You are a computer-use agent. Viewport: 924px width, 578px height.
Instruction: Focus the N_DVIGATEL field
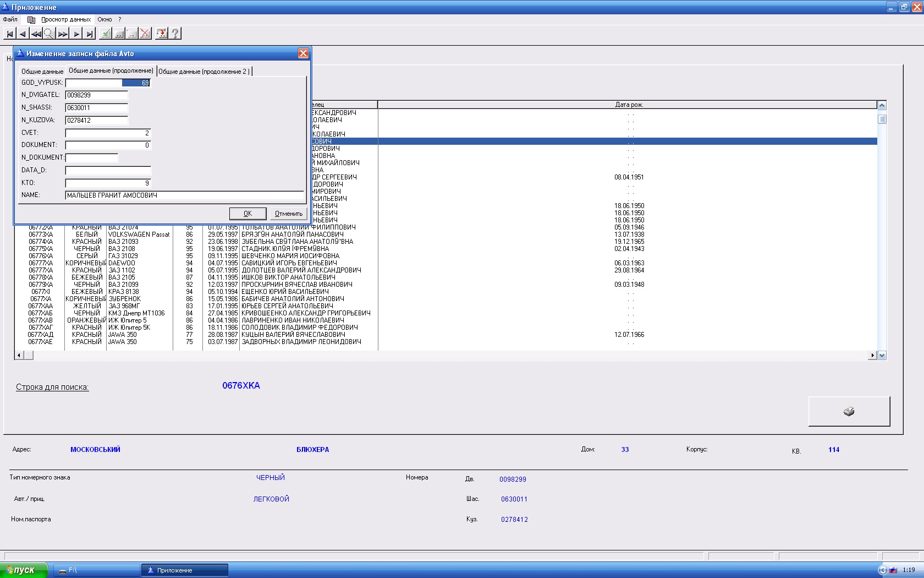click(97, 95)
